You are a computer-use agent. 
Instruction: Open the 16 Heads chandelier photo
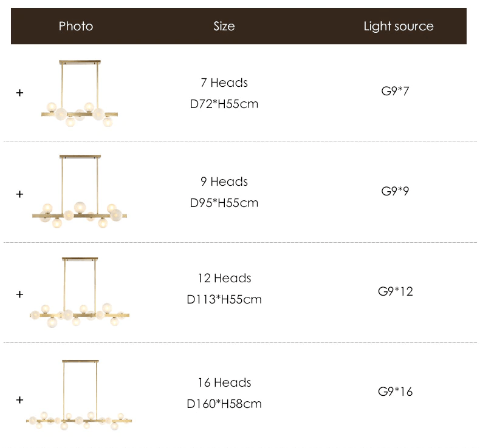pyautogui.click(x=80, y=396)
